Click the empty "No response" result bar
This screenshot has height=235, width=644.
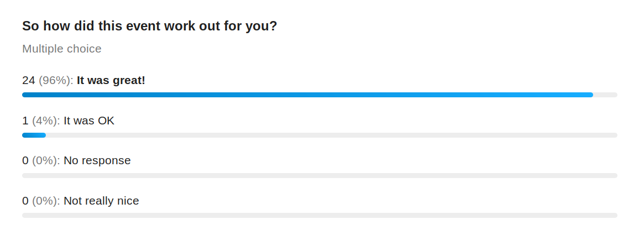tap(320, 175)
